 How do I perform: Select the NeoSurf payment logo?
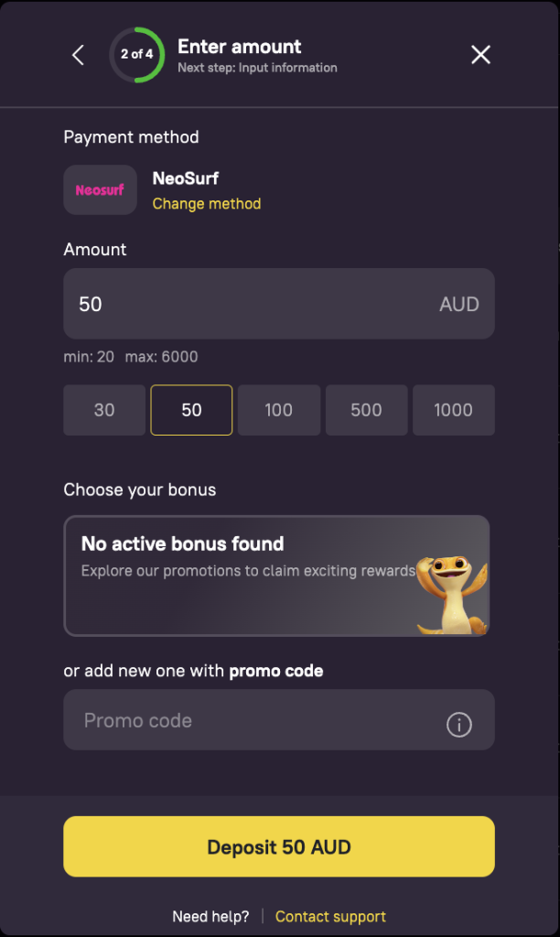[x=100, y=189]
